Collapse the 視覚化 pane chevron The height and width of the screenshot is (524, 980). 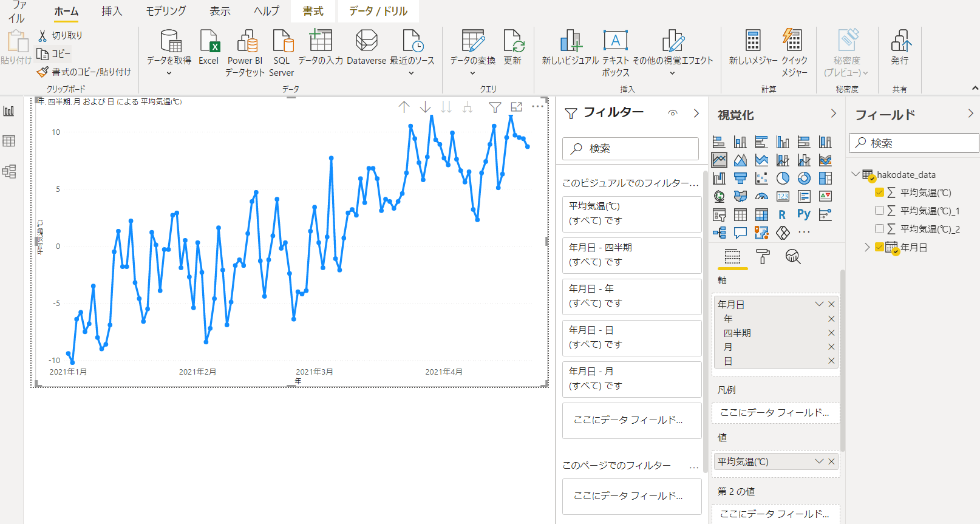[834, 114]
